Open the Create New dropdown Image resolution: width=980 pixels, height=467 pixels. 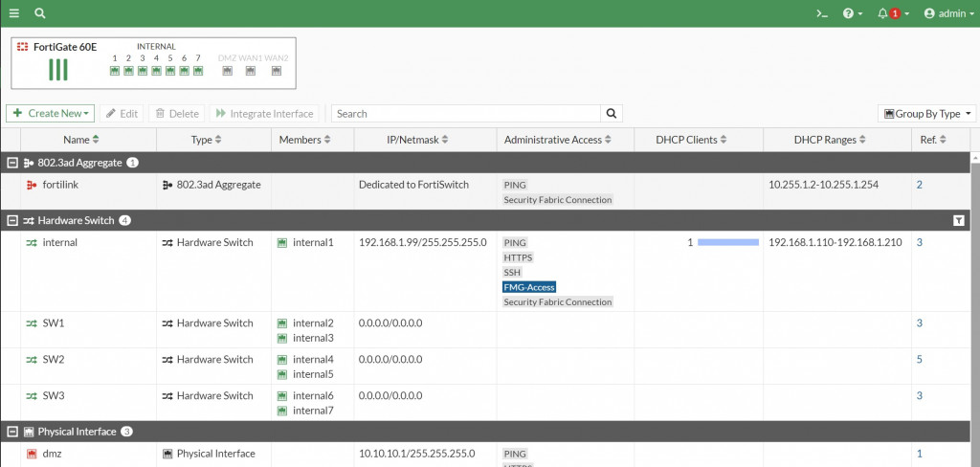click(50, 113)
